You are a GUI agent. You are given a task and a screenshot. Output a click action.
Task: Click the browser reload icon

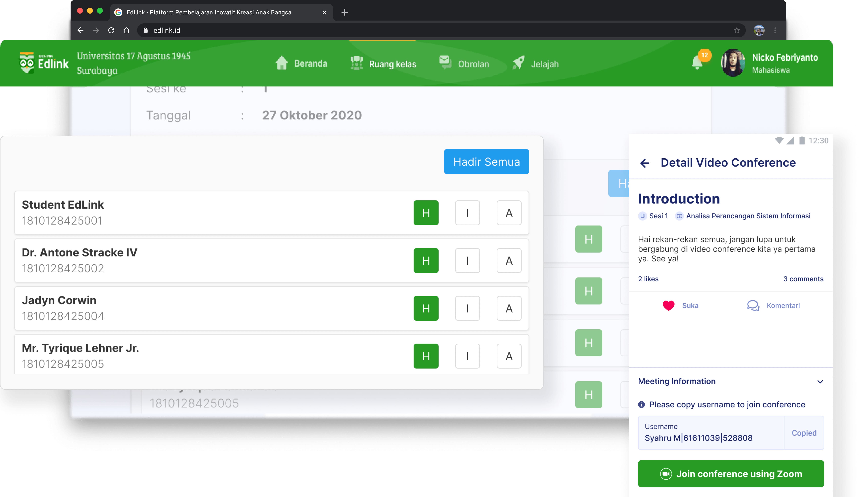111,30
